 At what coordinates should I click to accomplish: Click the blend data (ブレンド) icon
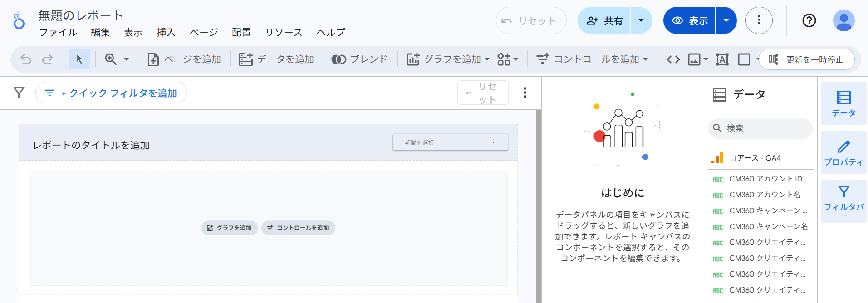pos(359,59)
